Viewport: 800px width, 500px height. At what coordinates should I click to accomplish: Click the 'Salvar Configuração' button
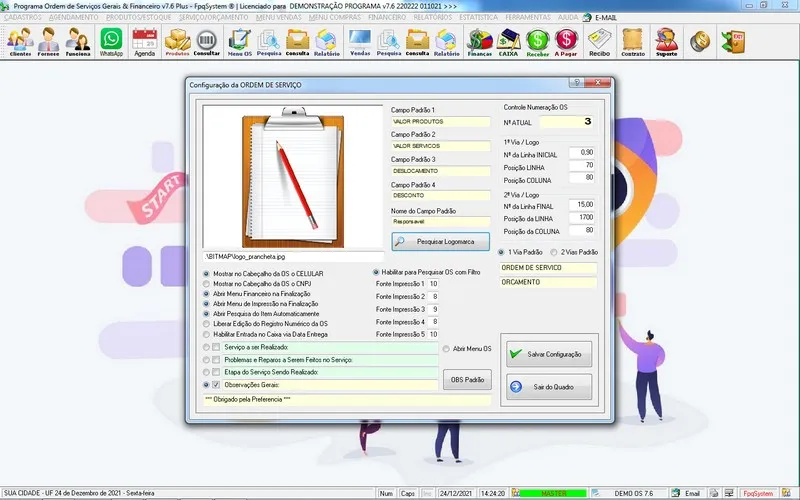coord(549,354)
